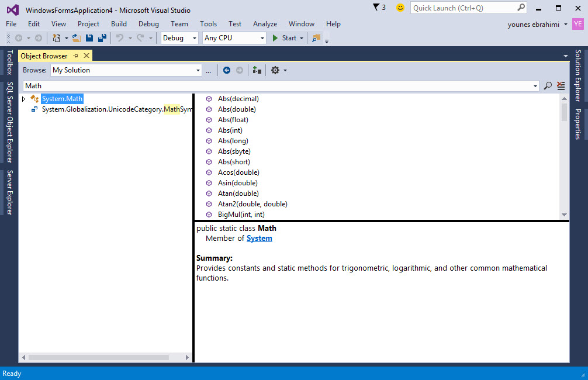This screenshot has height=380, width=588.
Task: Open the Any CPU platform dropdown
Action: 234,38
